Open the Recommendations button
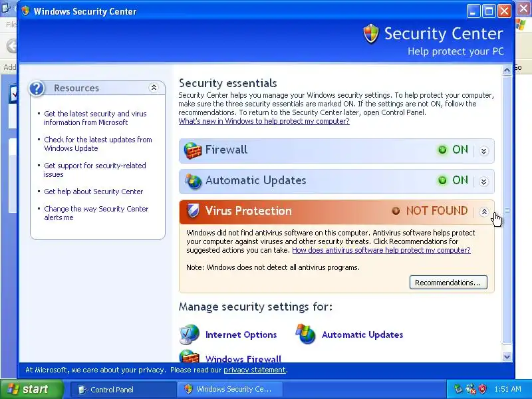This screenshot has width=532, height=399. pos(448,282)
